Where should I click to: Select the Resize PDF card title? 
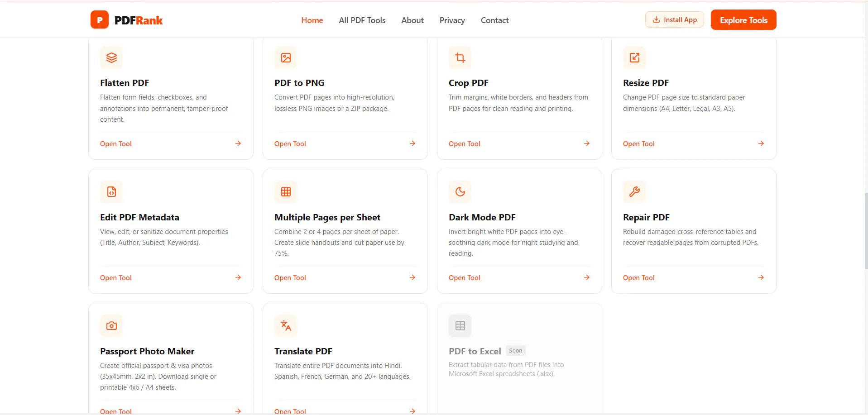click(x=646, y=83)
